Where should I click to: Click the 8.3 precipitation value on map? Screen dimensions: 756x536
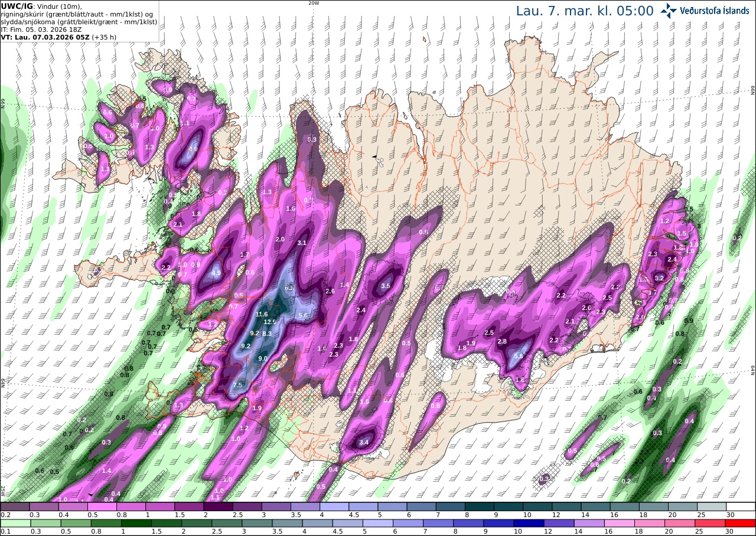point(266,334)
